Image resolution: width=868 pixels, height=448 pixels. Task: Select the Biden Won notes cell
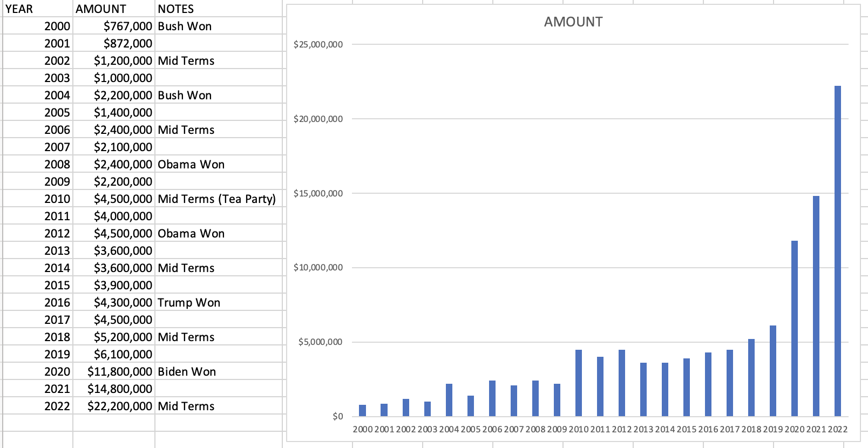187,371
